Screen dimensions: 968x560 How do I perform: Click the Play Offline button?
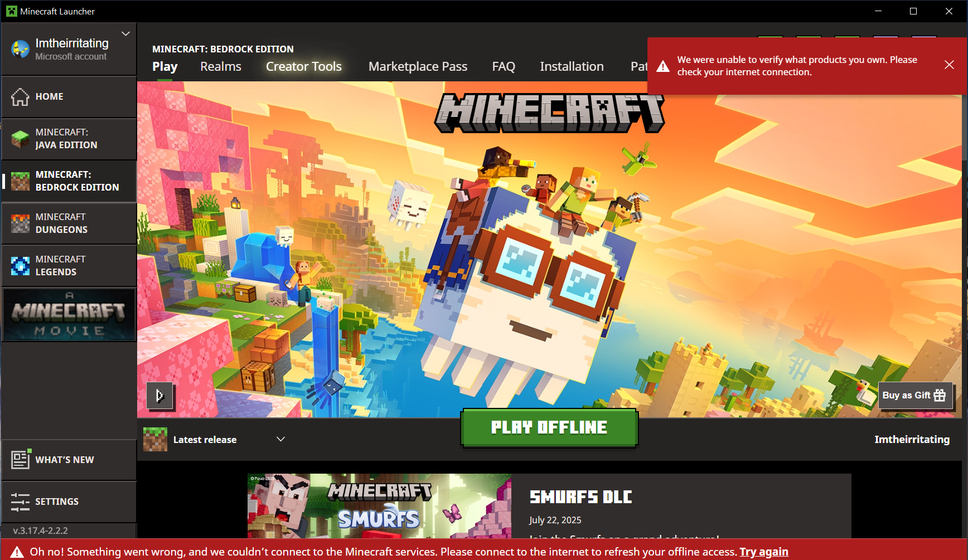click(549, 428)
